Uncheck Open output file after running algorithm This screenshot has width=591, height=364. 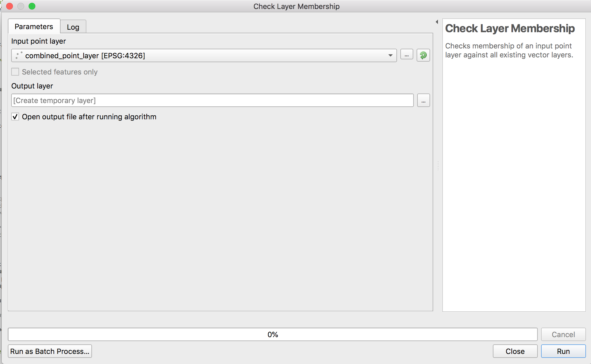click(x=15, y=116)
